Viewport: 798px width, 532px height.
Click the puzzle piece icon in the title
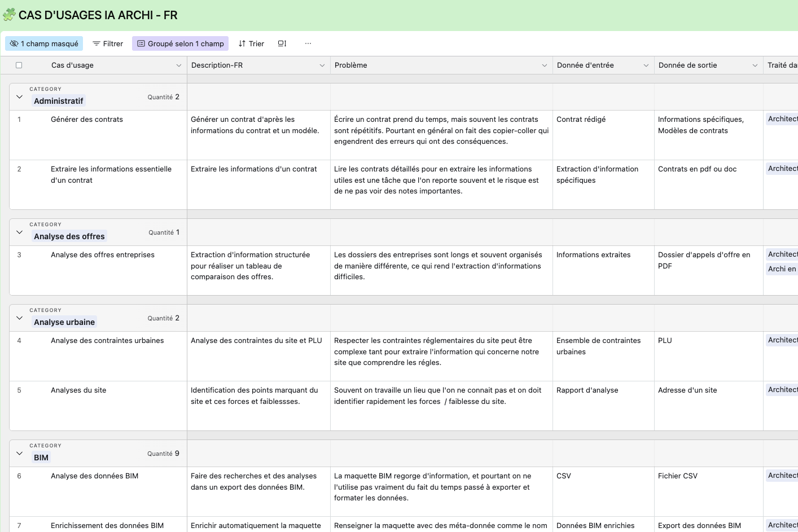coord(9,15)
